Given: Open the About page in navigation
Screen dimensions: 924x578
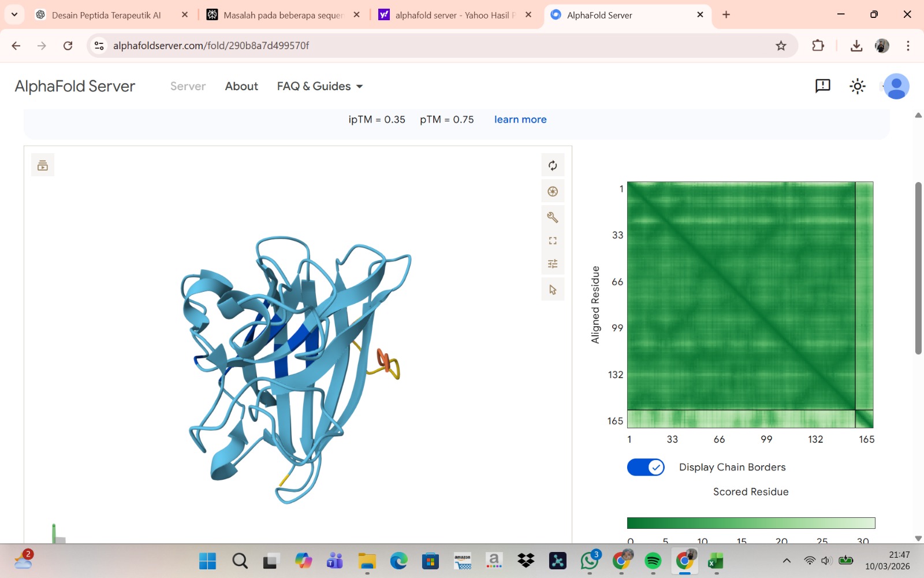Looking at the screenshot, I should [x=241, y=86].
